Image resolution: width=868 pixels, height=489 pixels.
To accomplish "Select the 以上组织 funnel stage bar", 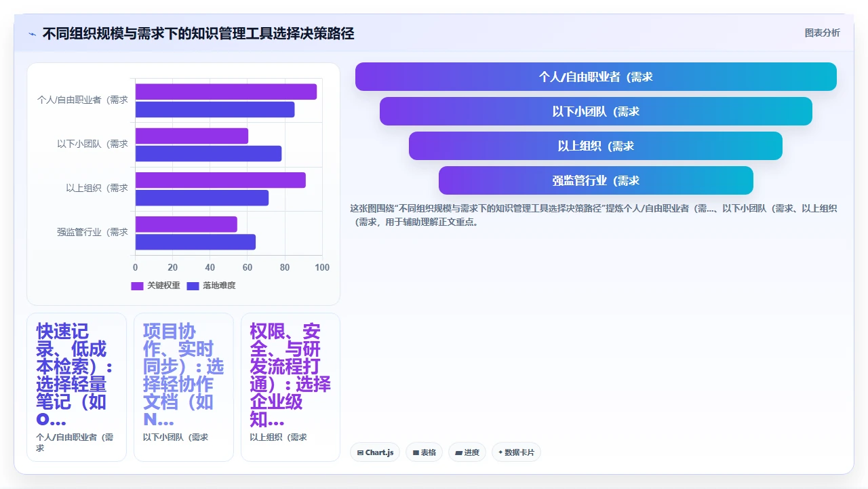I will pos(596,146).
